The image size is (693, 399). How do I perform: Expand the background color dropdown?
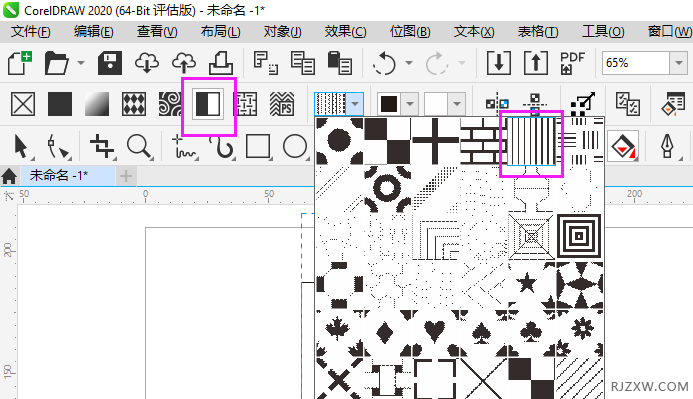457,104
